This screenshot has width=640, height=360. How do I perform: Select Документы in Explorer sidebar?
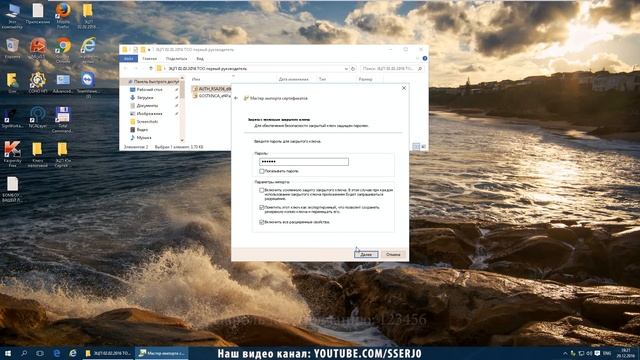click(x=147, y=105)
